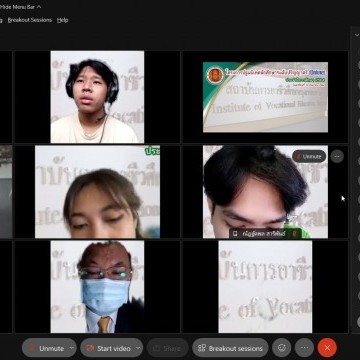
Task: Open emoji reactions in bottom toolbar
Action: tap(282, 348)
